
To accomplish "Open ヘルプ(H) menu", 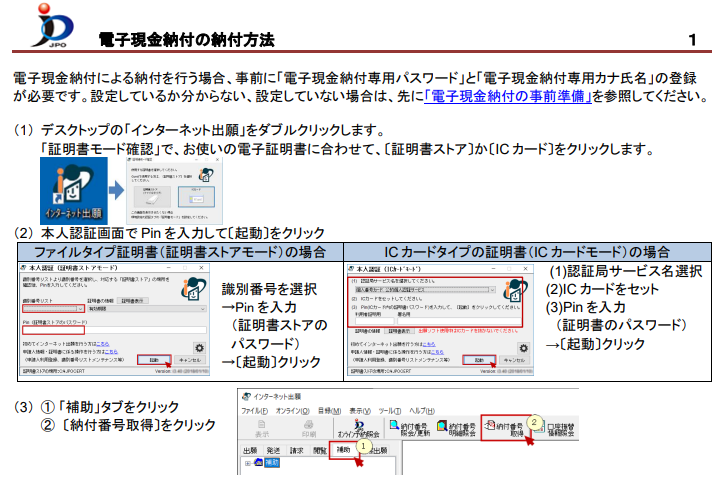I will pos(422,411).
